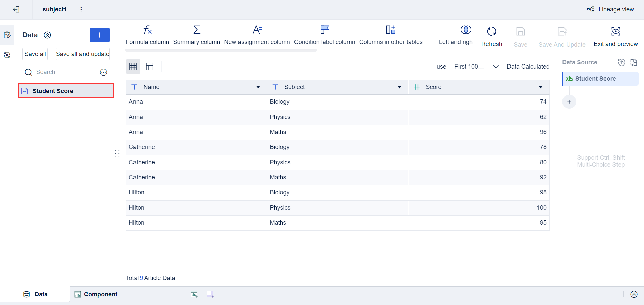The width and height of the screenshot is (644, 305).
Task: Open the Condition label column tool
Action: tap(324, 35)
